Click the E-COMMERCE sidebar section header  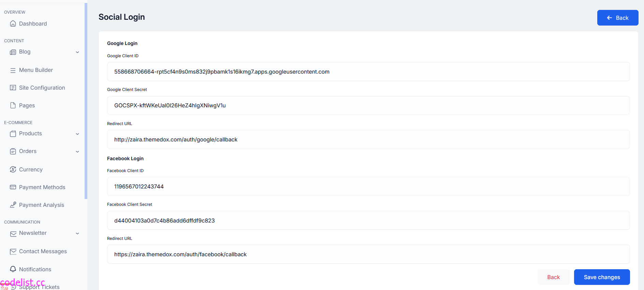18,123
